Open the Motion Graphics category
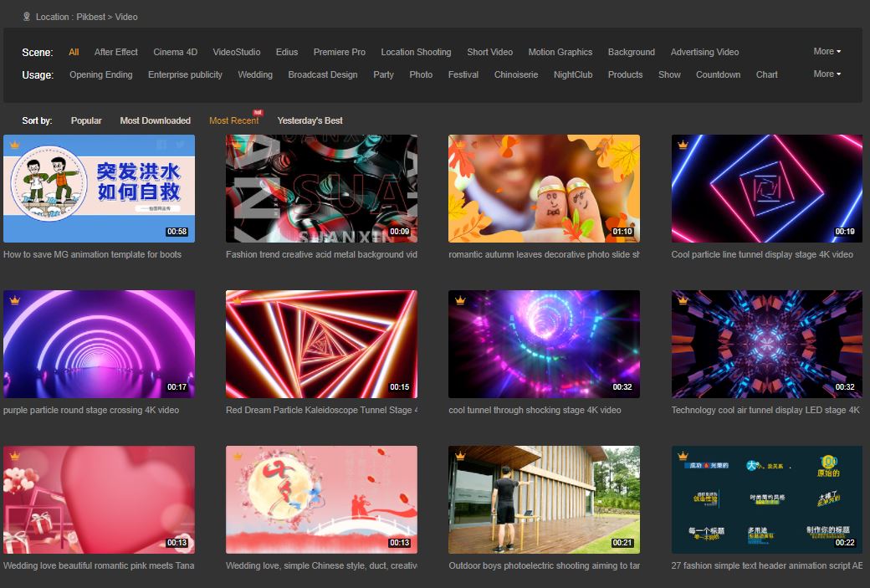The height and width of the screenshot is (588, 870). (x=560, y=52)
